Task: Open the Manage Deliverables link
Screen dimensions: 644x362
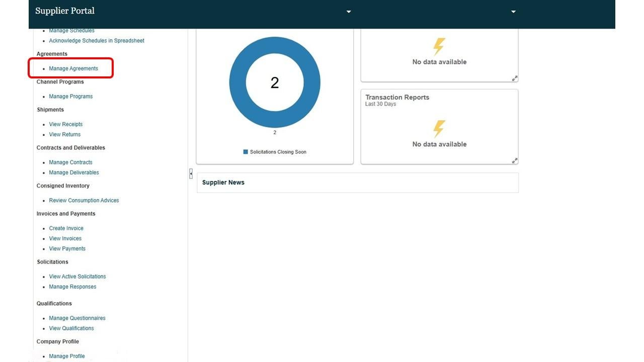Action: 74,172
